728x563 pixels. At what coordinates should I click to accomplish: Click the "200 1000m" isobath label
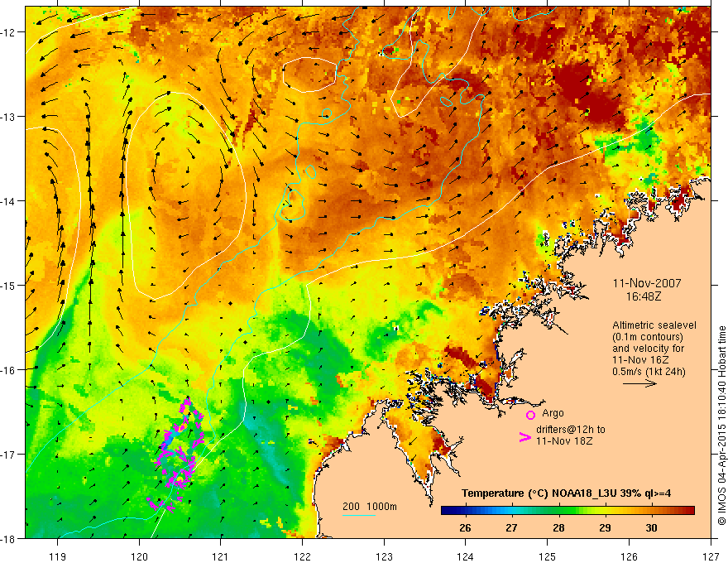pos(370,507)
